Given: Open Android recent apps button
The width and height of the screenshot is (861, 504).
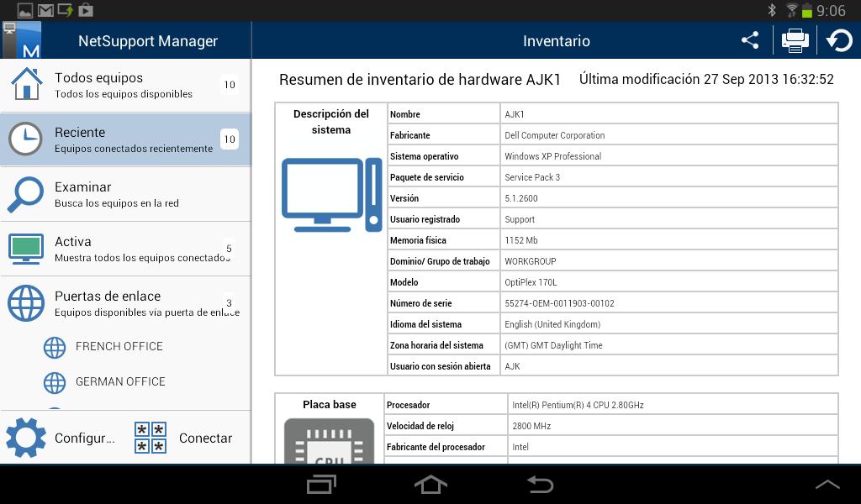Looking at the screenshot, I should (321, 485).
